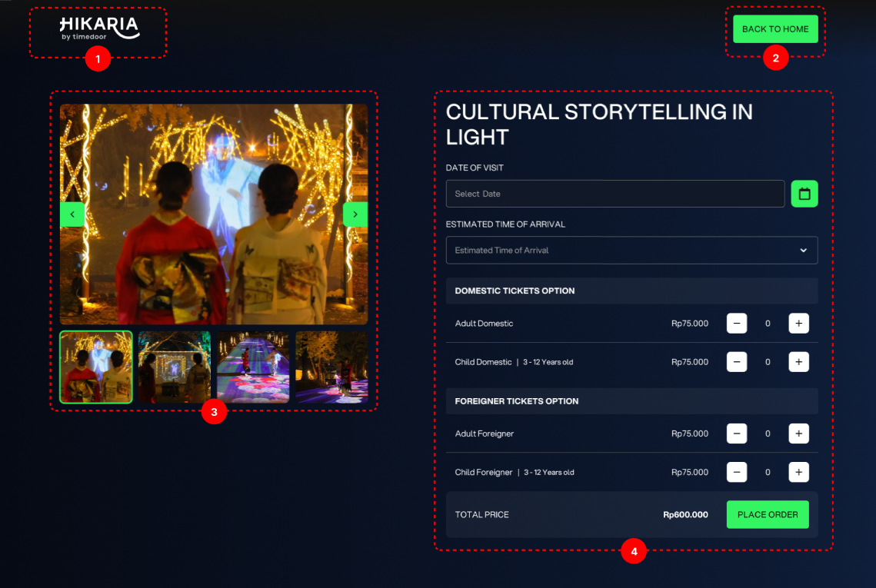Click the Adult Foreigner label
The width and height of the screenshot is (876, 588).
click(484, 434)
